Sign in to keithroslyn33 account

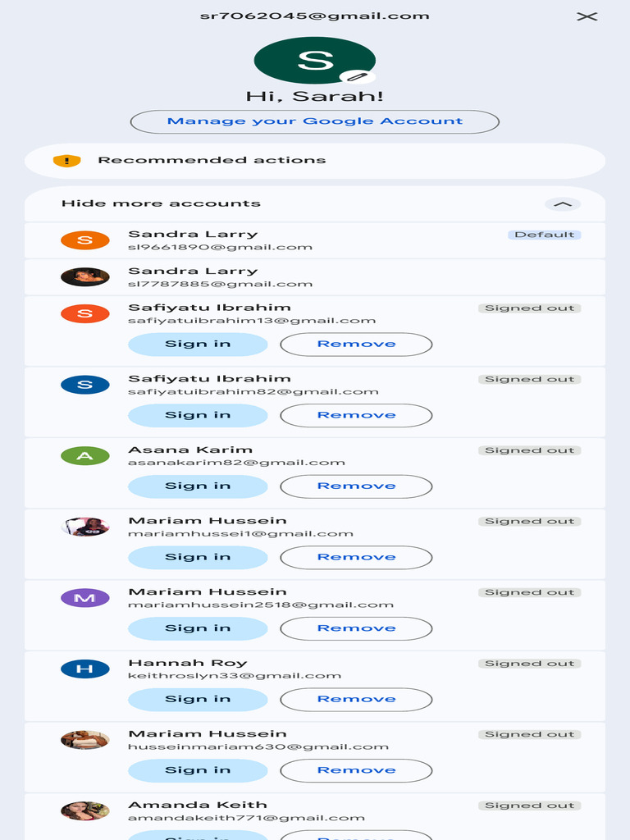198,700
